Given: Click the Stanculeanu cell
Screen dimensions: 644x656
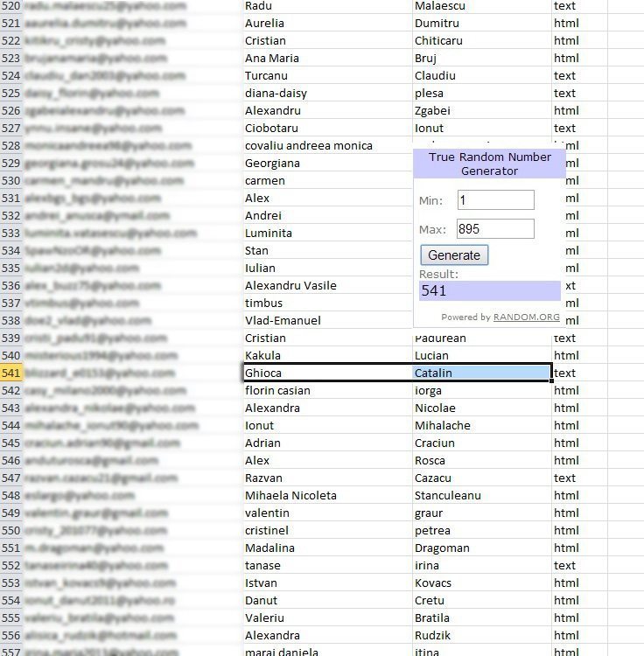Looking at the screenshot, I should [x=481, y=495].
